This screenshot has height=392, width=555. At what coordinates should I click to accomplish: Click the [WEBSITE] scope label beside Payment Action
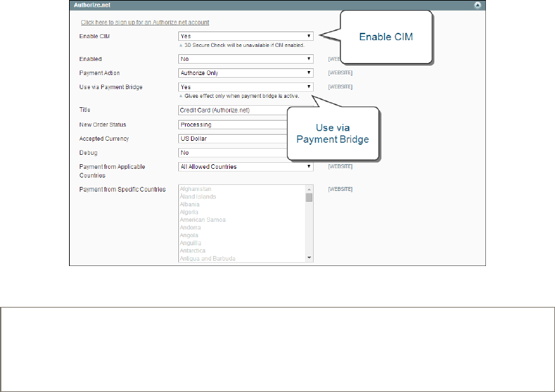[340, 72]
